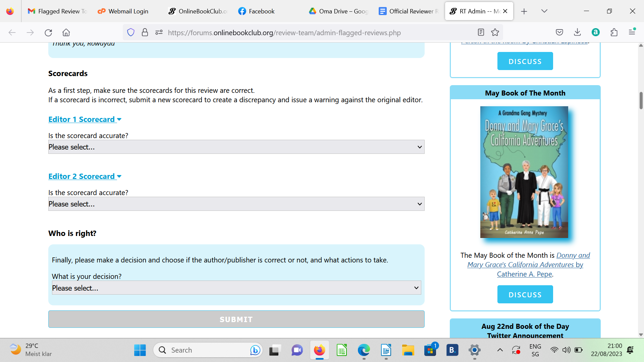Open Editor 2 scorecard accuracy dropdown
644x362 pixels.
pyautogui.click(x=236, y=204)
